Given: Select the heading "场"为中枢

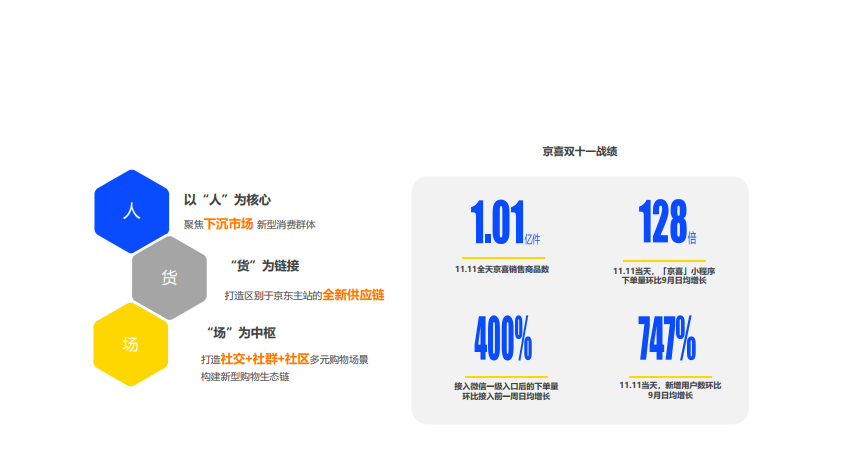Looking at the screenshot, I should point(241,333).
